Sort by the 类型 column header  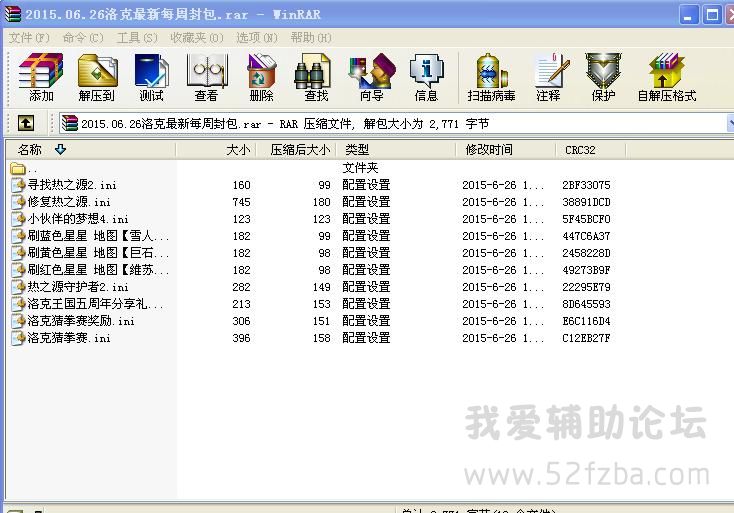tap(396, 150)
